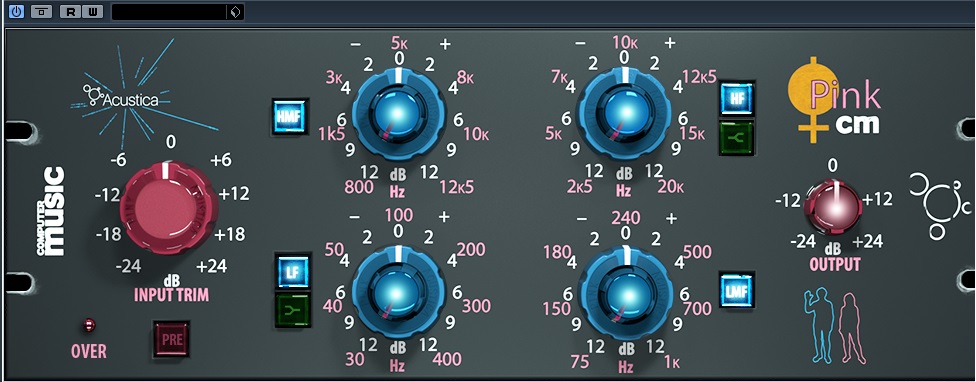Toggle the LF shelf shape button
The width and height of the screenshot is (976, 382).
tap(293, 310)
